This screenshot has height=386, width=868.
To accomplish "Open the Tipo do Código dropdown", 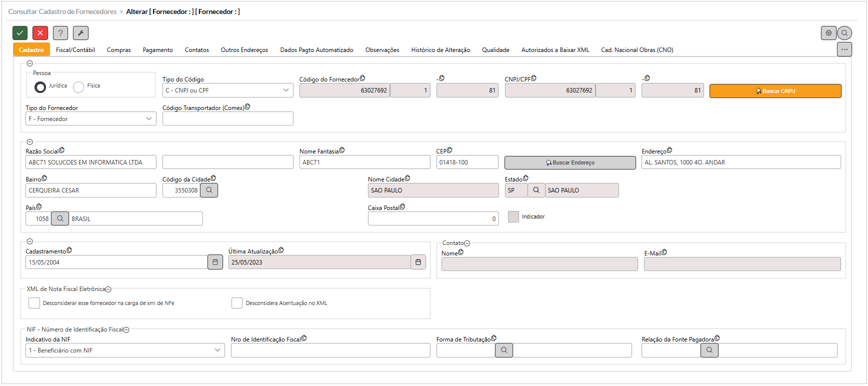I will click(x=227, y=90).
